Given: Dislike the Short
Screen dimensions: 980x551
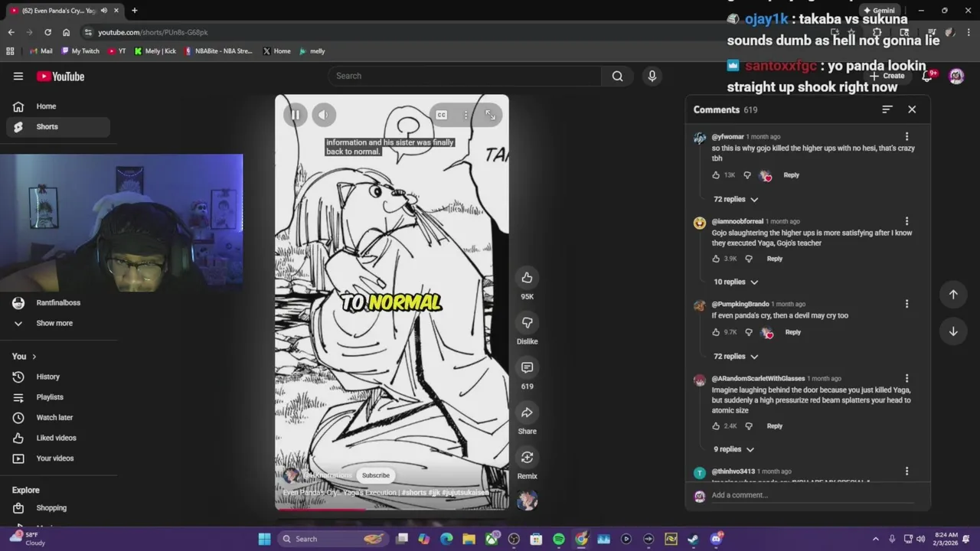Looking at the screenshot, I should [x=527, y=322].
